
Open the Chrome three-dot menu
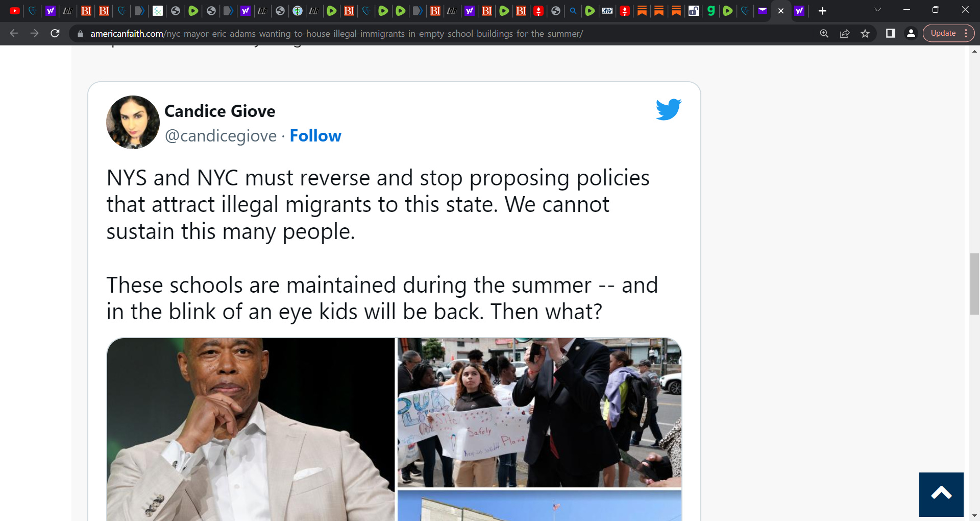pos(966,34)
